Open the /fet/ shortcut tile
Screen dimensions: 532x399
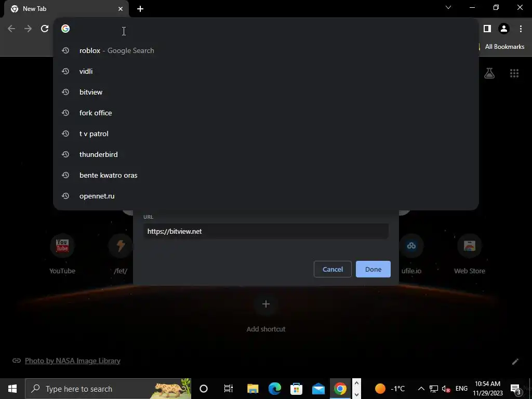121,254
